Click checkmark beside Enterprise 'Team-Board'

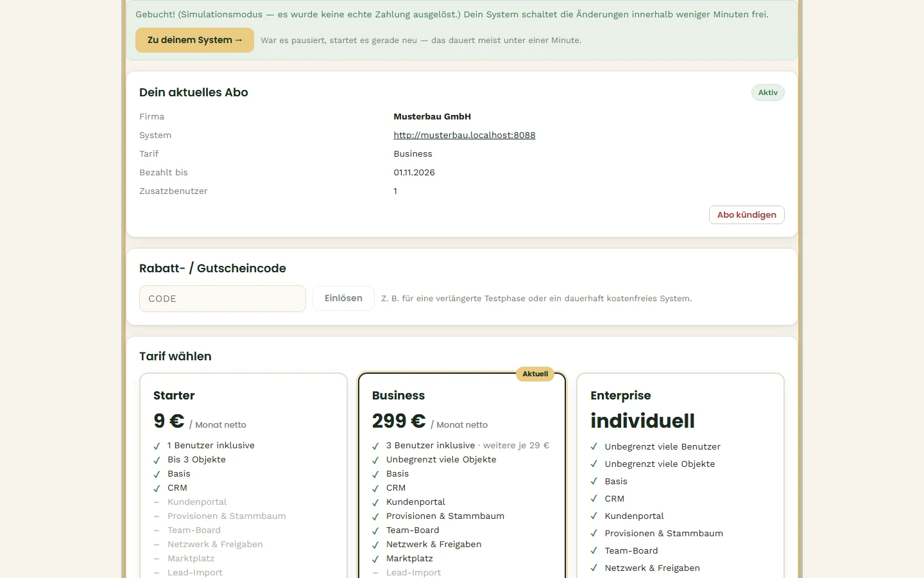click(594, 550)
